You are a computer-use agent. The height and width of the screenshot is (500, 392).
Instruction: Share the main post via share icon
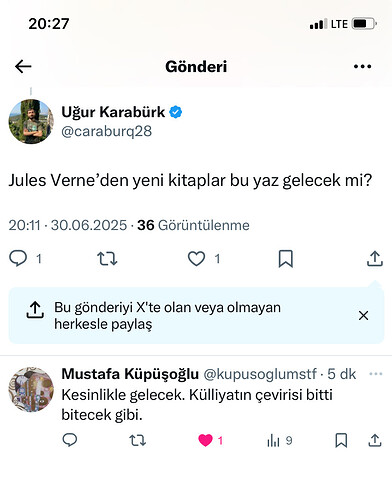[375, 259]
